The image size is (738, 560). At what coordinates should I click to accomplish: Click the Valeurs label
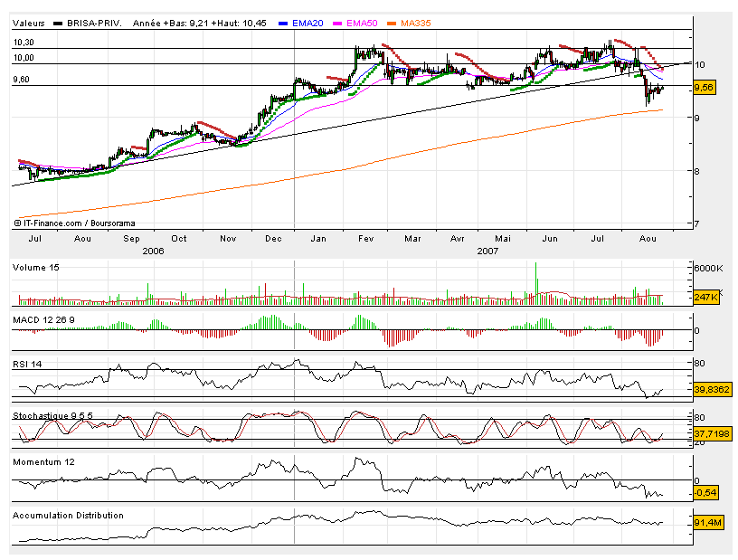pyautogui.click(x=29, y=24)
